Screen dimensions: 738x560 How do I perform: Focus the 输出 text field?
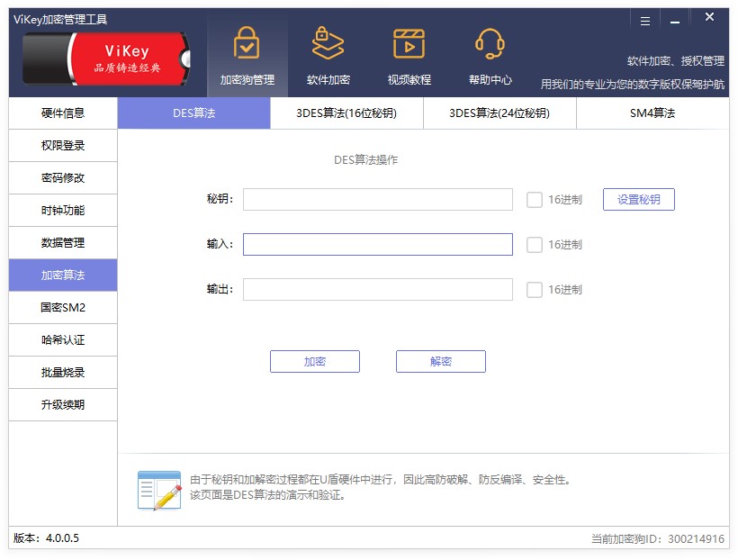(x=377, y=290)
